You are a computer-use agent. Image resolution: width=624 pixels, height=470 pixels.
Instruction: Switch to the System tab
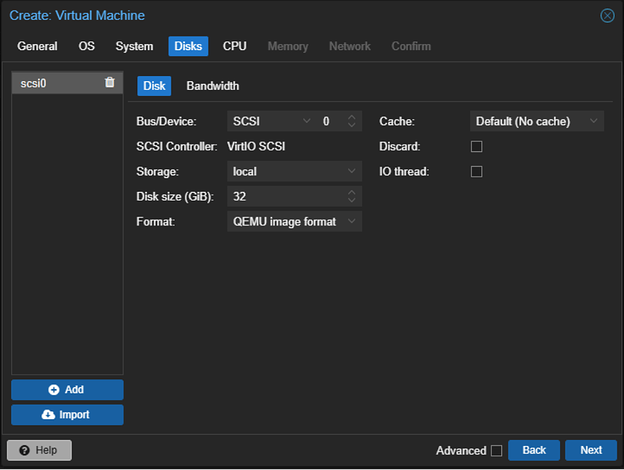click(x=134, y=46)
